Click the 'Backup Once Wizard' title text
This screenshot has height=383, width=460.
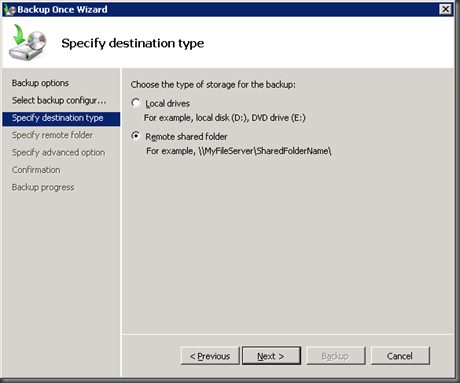tap(62, 9)
